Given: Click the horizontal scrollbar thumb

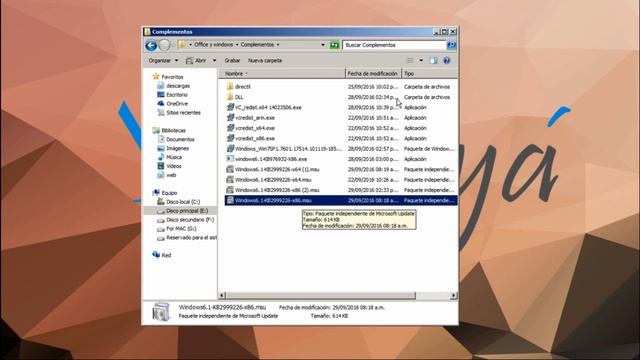Looking at the screenshot, I should click(x=320, y=295).
